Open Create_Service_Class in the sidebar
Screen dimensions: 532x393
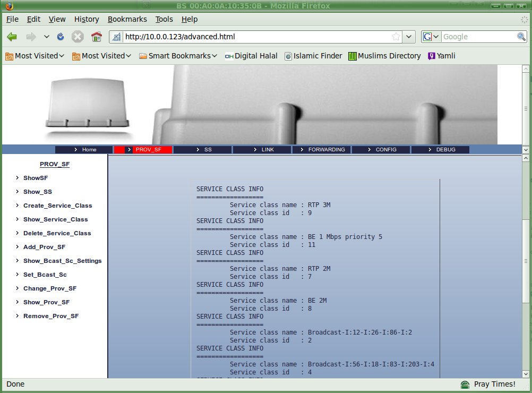click(x=58, y=206)
